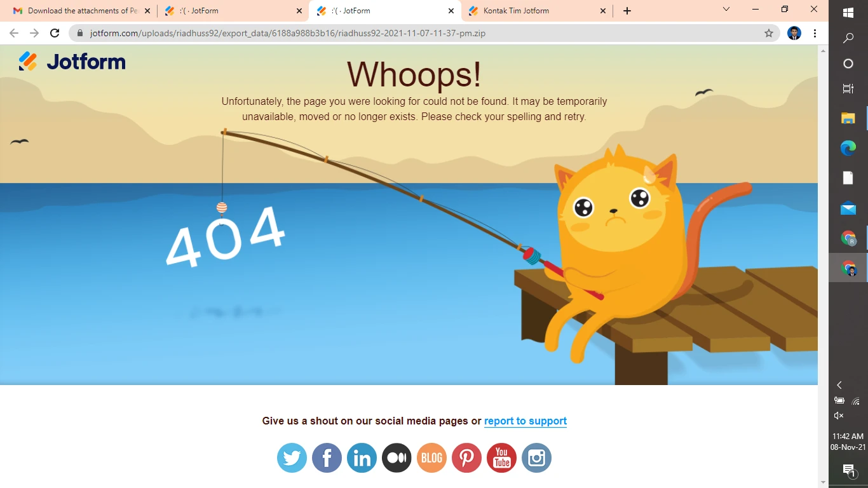Viewport: 868px width, 488px height.
Task: Open the Chrome three-dot menu
Action: point(815,33)
